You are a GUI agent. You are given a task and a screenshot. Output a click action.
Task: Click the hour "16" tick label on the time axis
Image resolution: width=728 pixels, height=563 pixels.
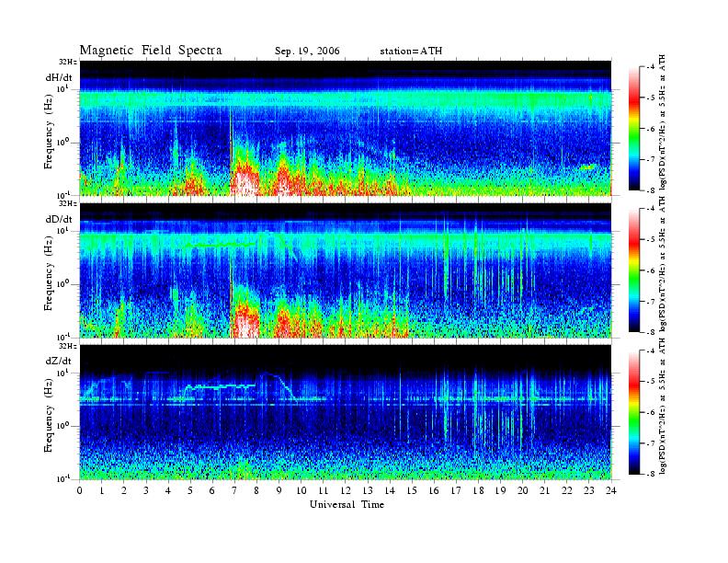(434, 490)
